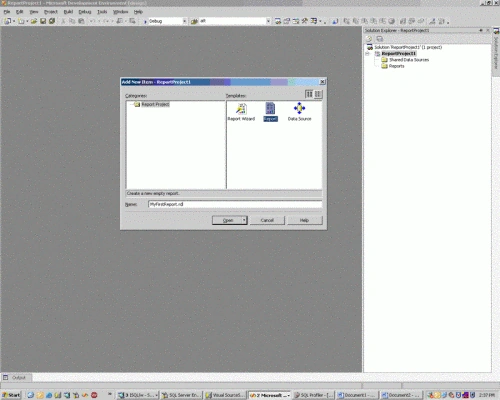500x400 pixels.
Task: Open the Tools menu
Action: click(102, 12)
